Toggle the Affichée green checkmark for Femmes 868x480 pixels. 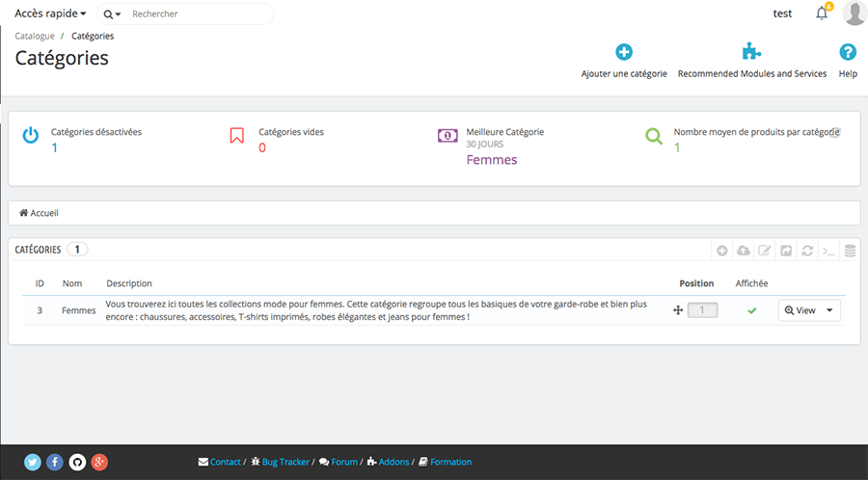[752, 310]
